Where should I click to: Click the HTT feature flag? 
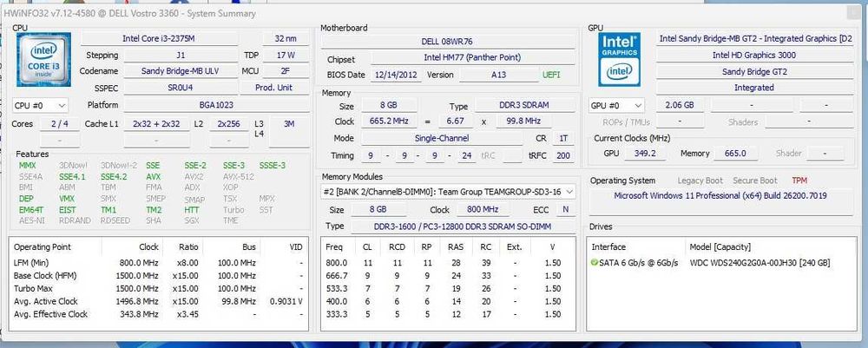pyautogui.click(x=192, y=210)
